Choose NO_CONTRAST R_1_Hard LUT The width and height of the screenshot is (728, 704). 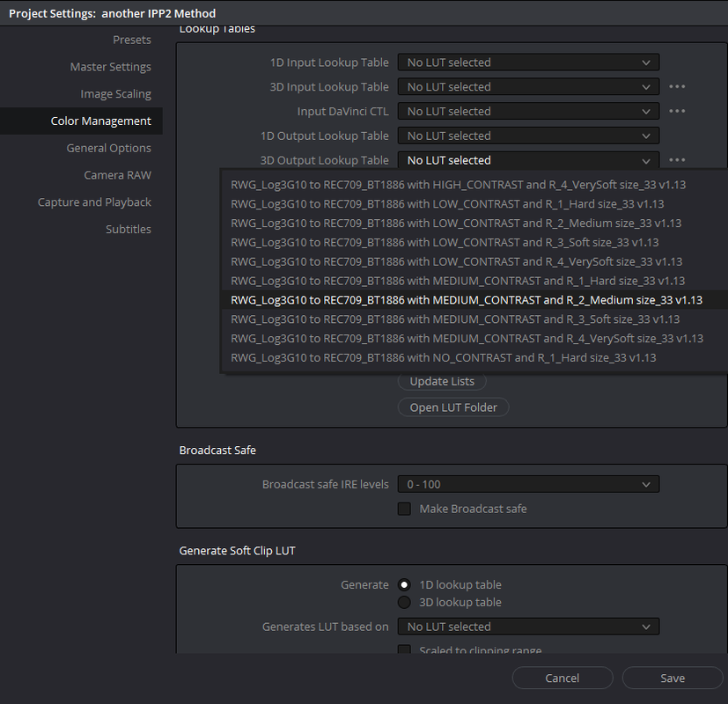[x=474, y=358]
